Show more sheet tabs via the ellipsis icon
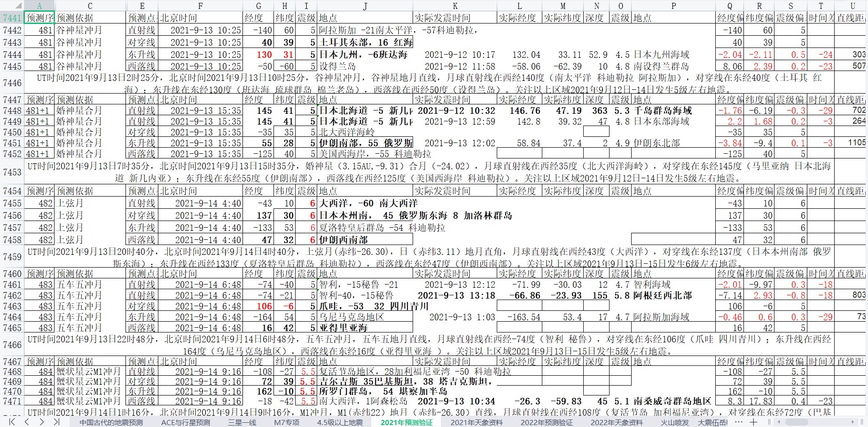Screen dimensions: 868x427 click(x=739, y=422)
